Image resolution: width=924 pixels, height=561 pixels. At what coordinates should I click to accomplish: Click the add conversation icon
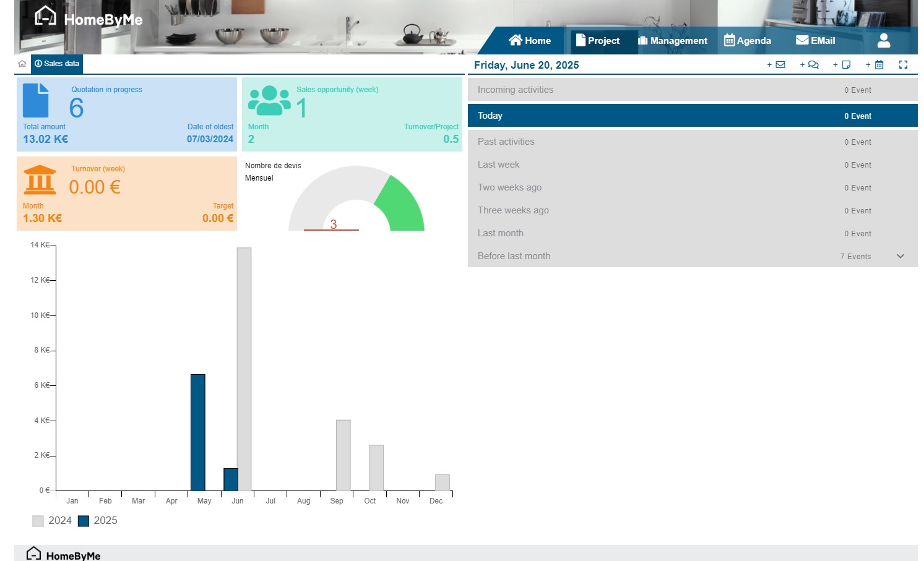coord(810,64)
